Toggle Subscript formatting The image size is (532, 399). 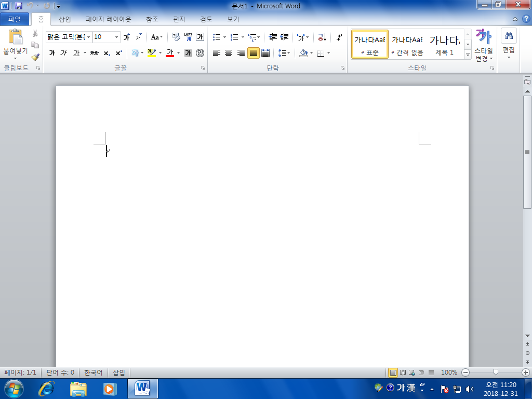pyautogui.click(x=107, y=53)
